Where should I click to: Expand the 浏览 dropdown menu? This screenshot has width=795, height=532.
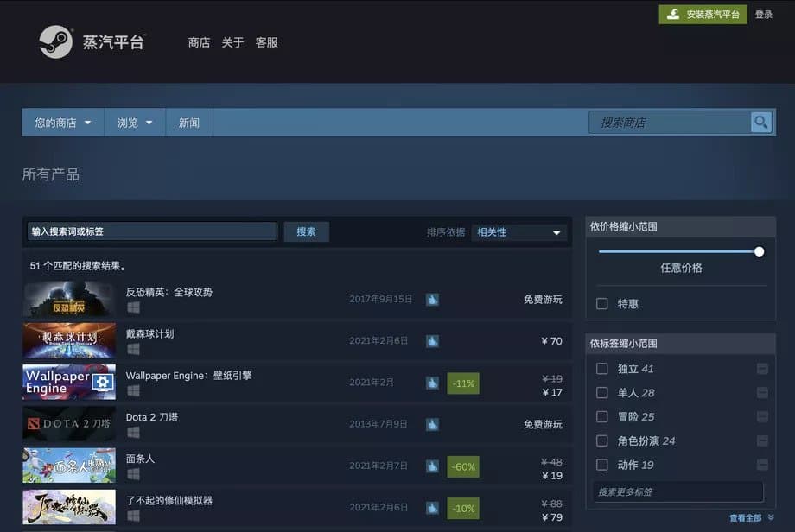pyautogui.click(x=135, y=123)
